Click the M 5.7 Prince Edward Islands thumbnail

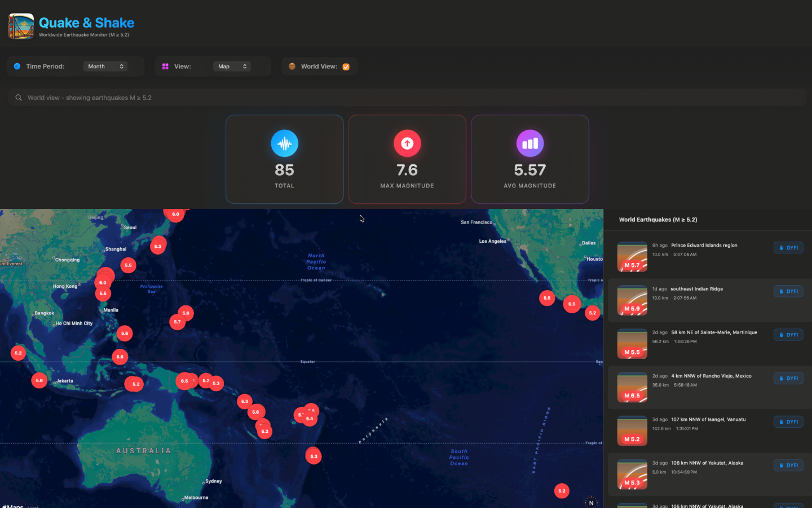coord(632,257)
